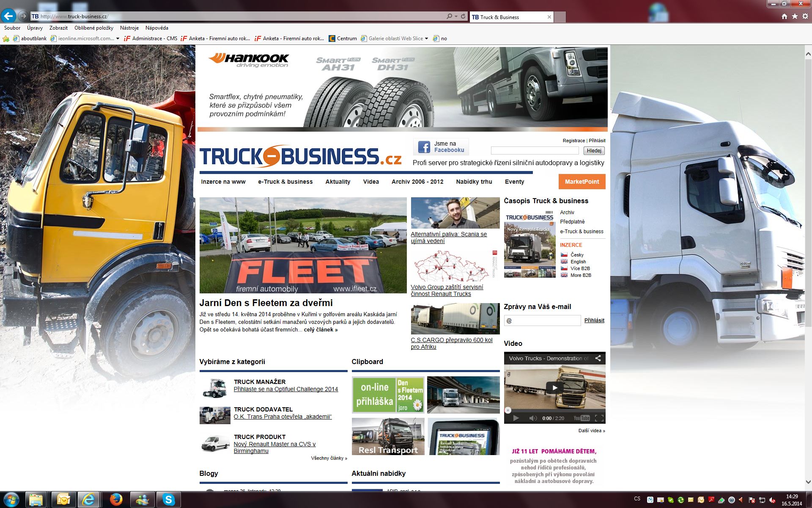
Task: Open the Fleet banner article image
Action: [303, 245]
